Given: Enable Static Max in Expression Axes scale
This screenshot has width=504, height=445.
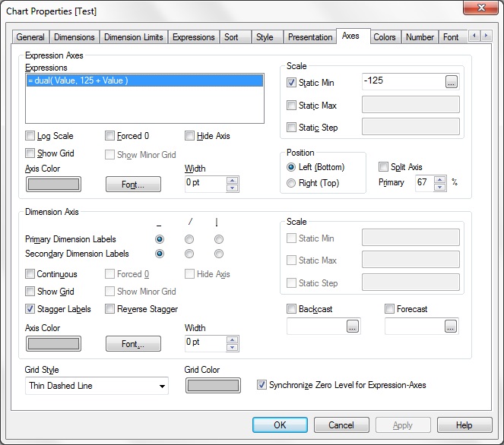Looking at the screenshot, I should (x=291, y=105).
